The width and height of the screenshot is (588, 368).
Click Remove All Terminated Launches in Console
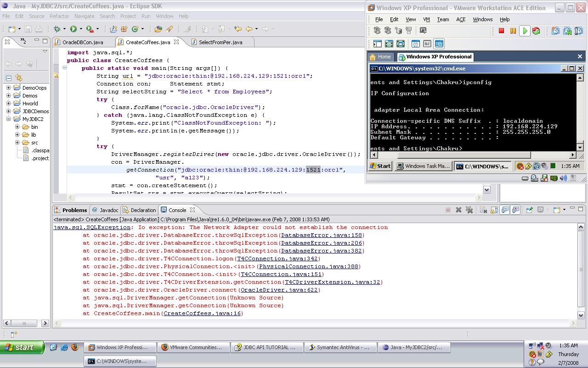[469, 210]
